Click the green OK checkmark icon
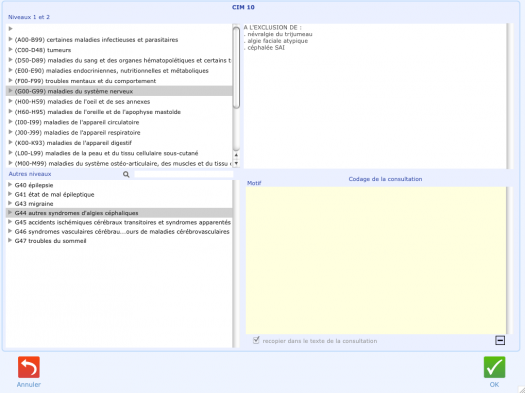 (495, 367)
